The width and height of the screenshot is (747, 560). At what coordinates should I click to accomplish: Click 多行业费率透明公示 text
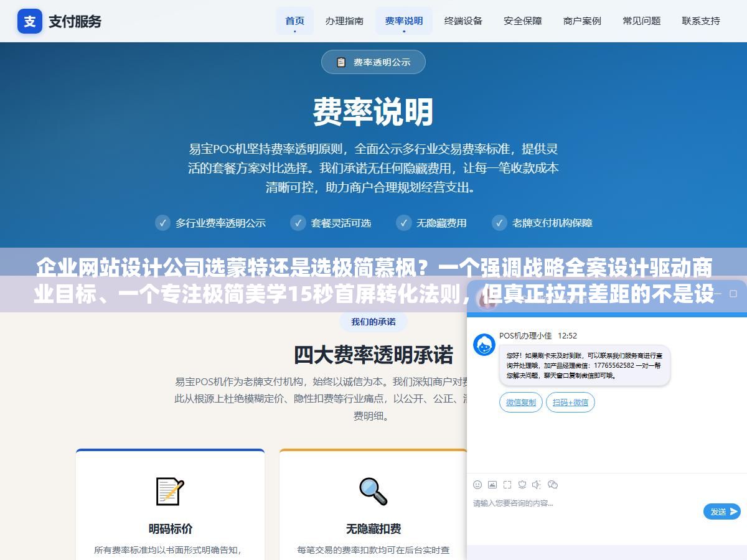[220, 223]
